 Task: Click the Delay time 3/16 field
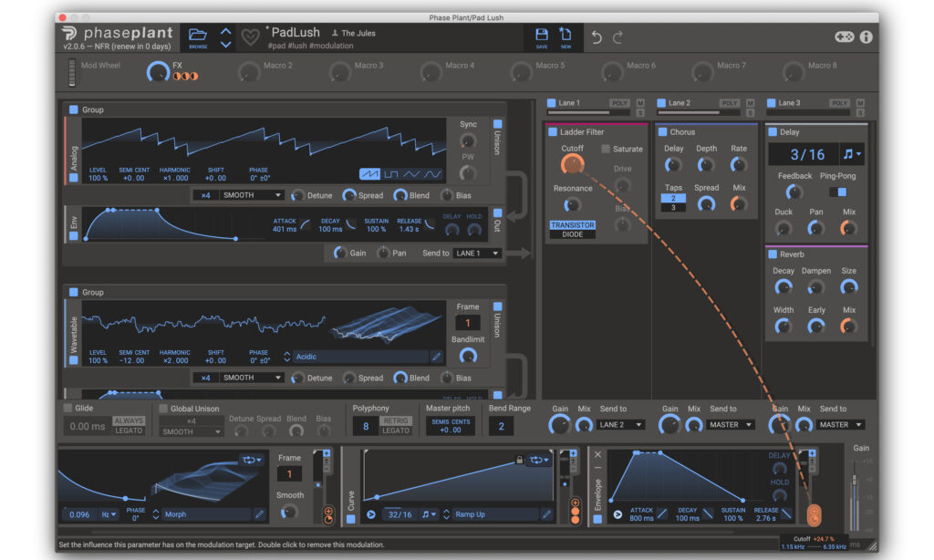pos(804,154)
